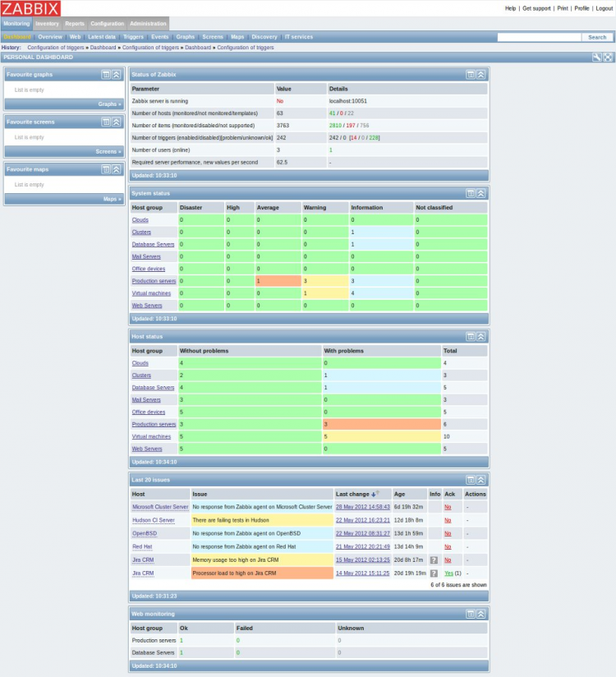Select Latest data in the submenu
This screenshot has width=616, height=677.
102,37
